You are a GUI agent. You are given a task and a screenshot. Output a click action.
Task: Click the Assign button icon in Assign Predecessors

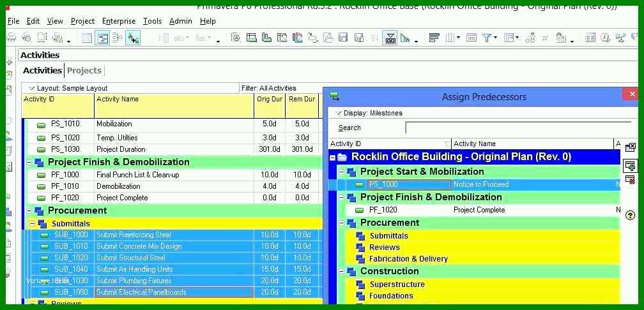pyautogui.click(x=630, y=166)
